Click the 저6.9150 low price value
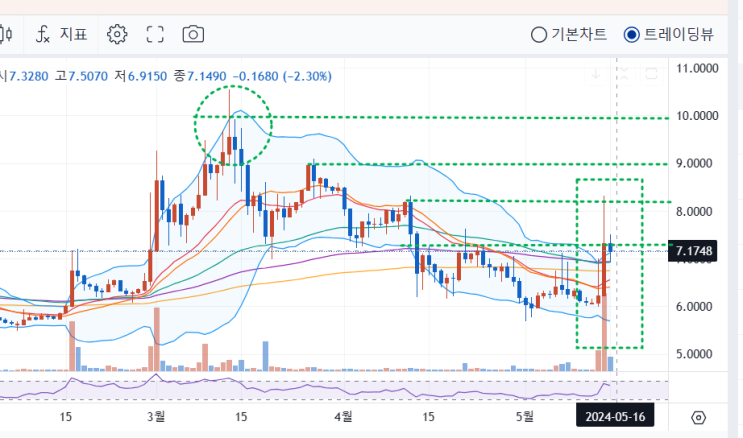The height and width of the screenshot is (438, 743). click(140, 76)
